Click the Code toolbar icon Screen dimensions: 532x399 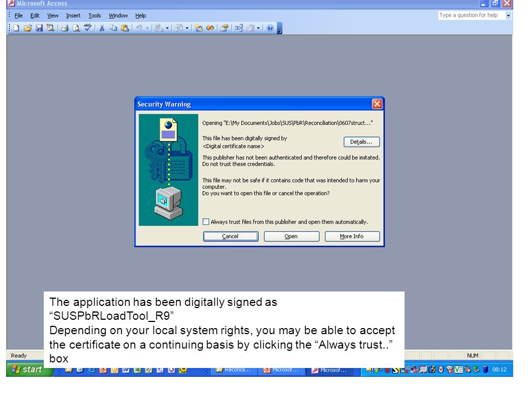(x=199, y=28)
